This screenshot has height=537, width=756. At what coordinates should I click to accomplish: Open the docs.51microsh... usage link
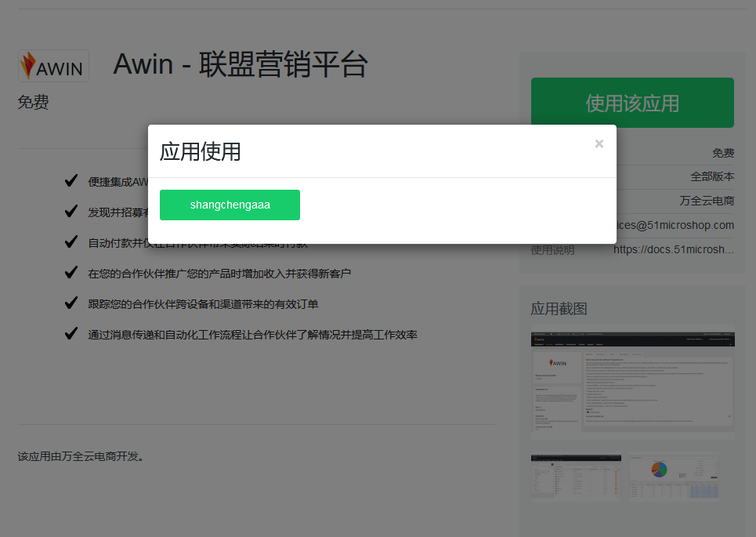click(x=673, y=249)
